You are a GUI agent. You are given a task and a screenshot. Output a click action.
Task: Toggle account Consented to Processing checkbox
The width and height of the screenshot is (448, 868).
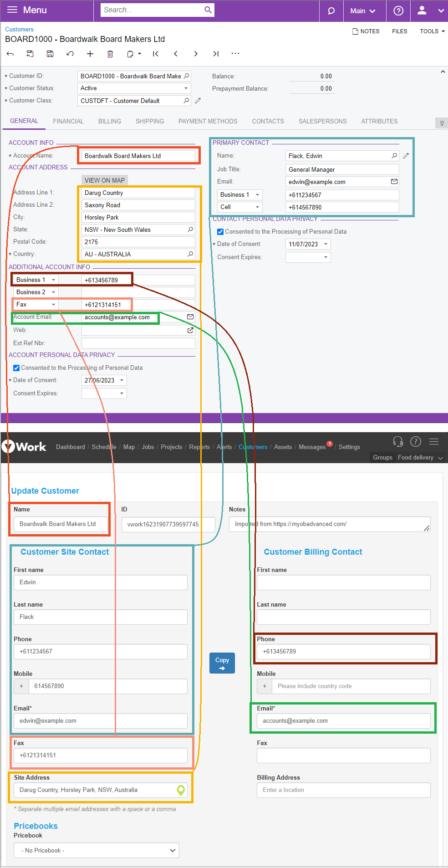click(x=16, y=368)
